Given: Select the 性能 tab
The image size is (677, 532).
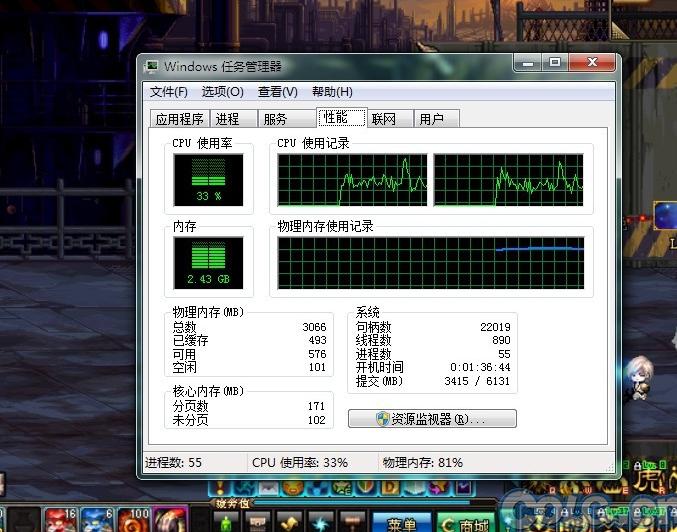Looking at the screenshot, I should point(342,117).
